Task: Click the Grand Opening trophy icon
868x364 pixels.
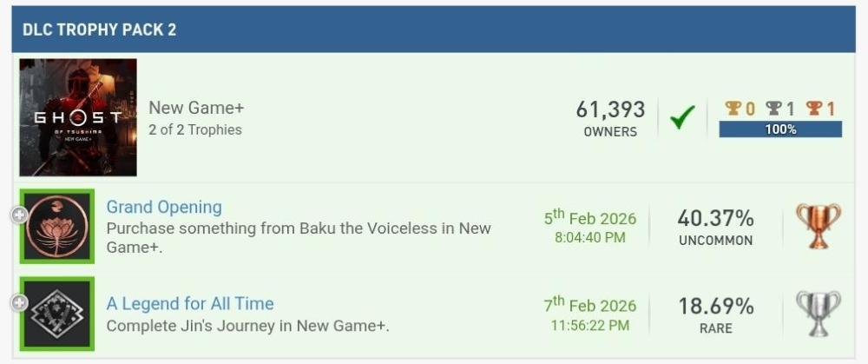Action: tap(56, 226)
